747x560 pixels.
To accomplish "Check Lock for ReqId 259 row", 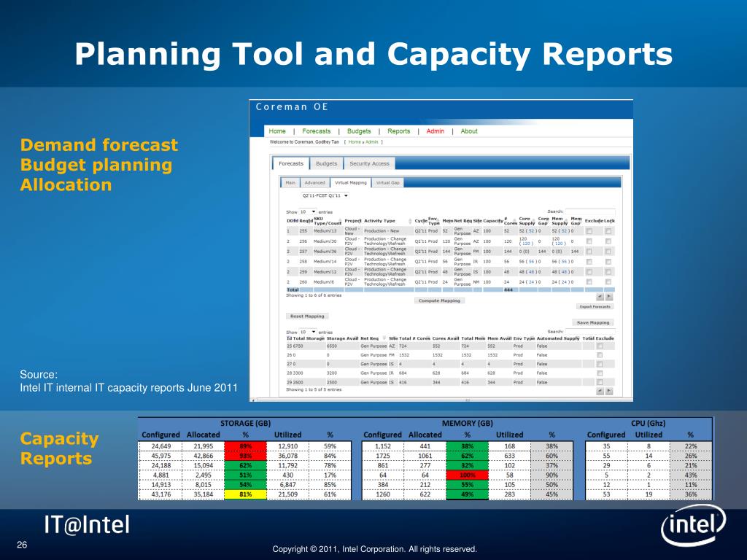I will [x=608, y=271].
